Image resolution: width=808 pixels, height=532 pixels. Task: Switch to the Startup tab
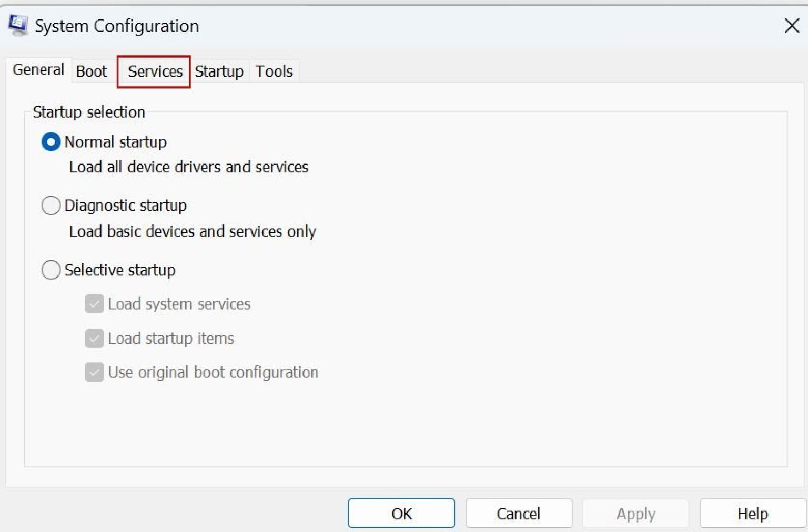pyautogui.click(x=219, y=71)
